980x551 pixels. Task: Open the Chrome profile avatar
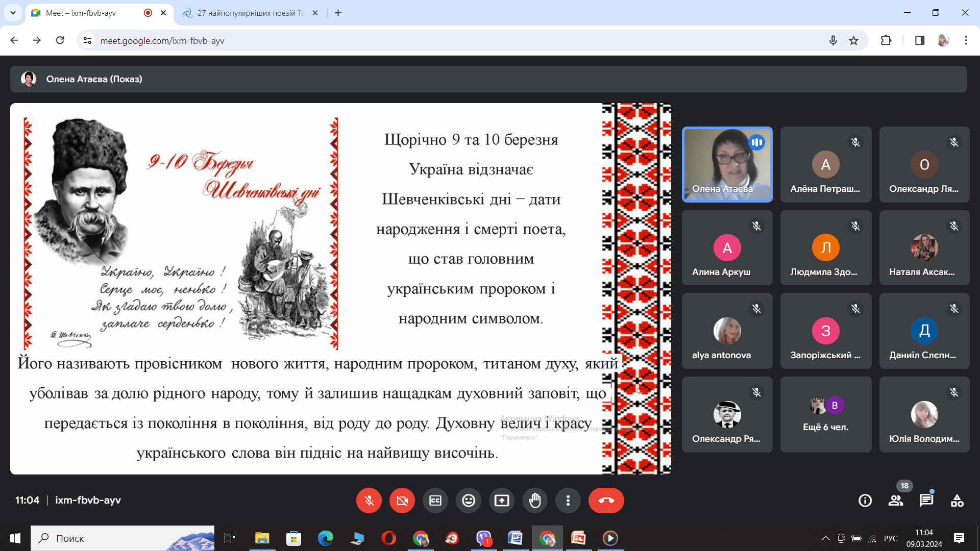(x=943, y=40)
